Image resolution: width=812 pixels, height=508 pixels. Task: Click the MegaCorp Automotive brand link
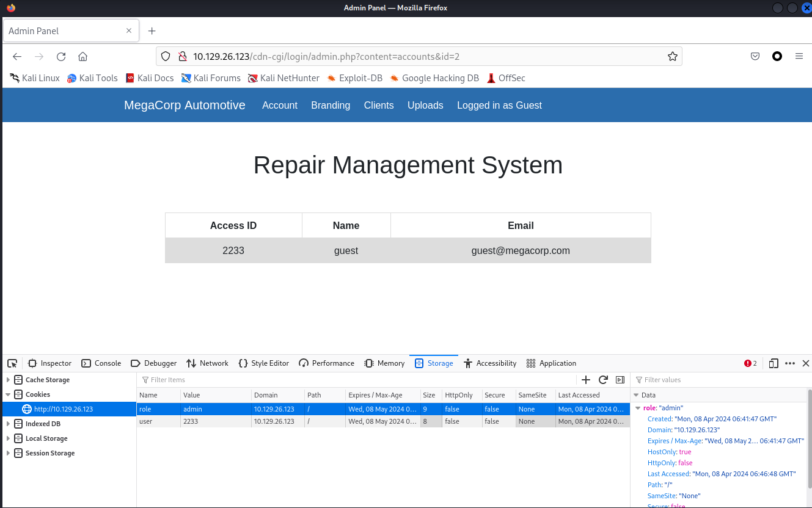185,105
